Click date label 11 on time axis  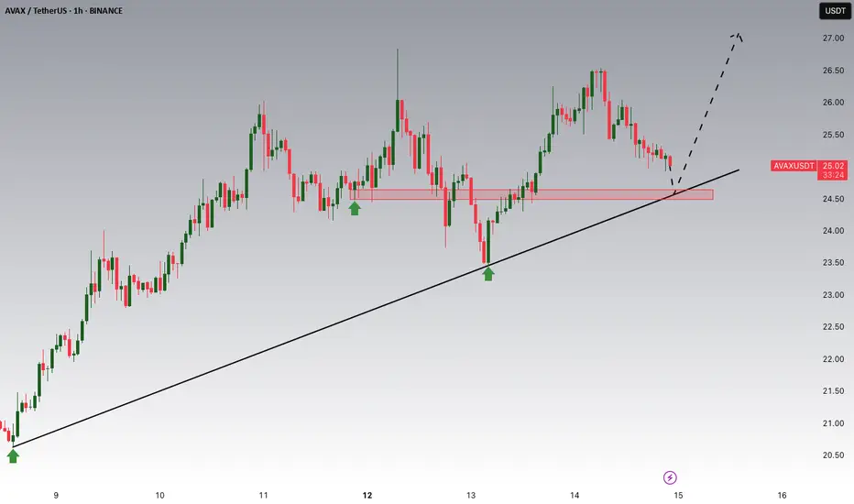point(264,495)
